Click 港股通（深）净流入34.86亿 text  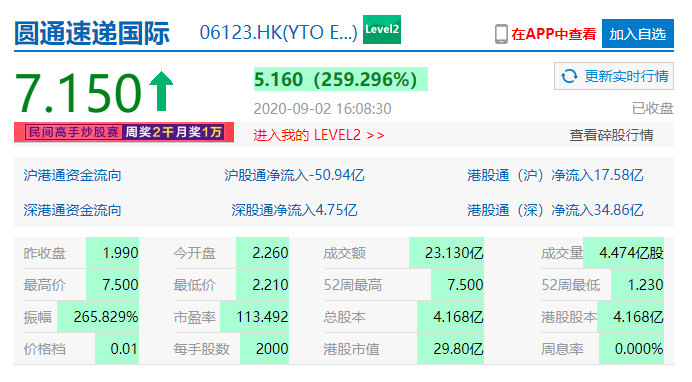coord(555,210)
